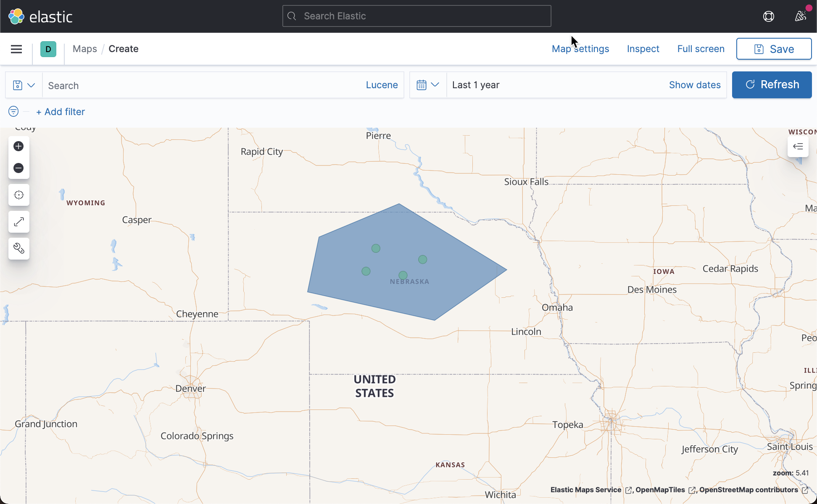Open the help menu icon

pos(768,16)
